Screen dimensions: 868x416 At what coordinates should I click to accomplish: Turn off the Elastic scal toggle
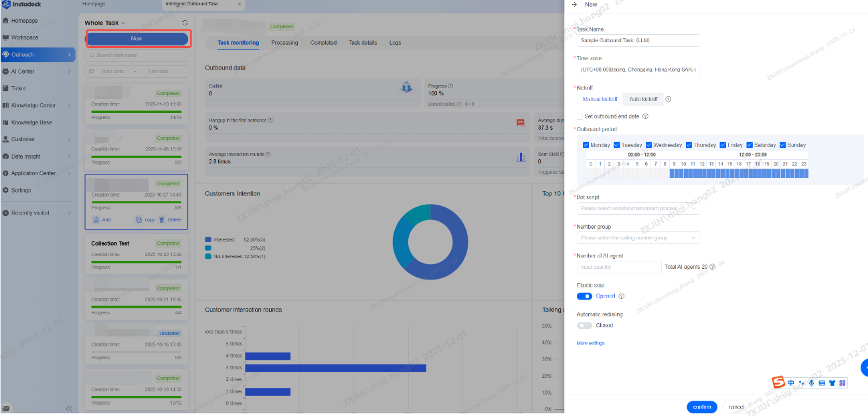(x=584, y=296)
